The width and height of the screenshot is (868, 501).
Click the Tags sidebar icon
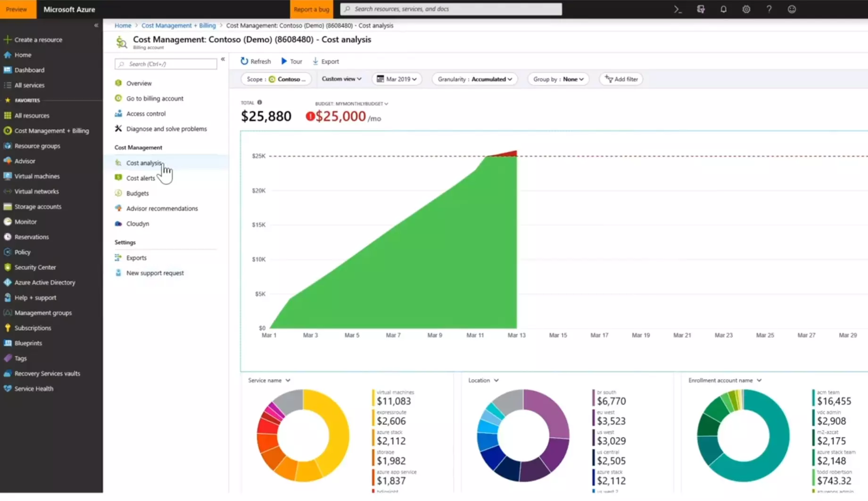[8, 358]
